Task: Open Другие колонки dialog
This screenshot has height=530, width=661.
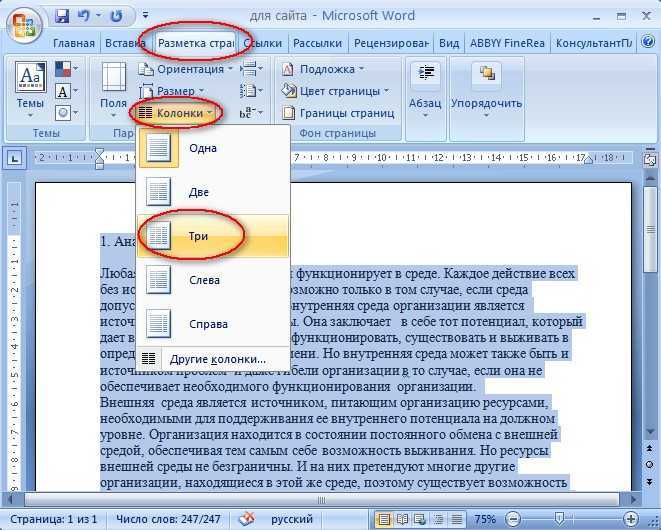Action: (x=213, y=359)
